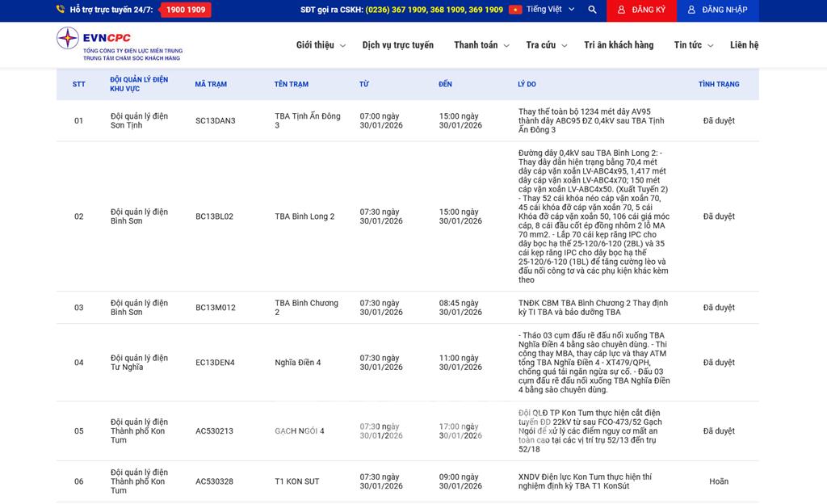Open the Tiếng Việt language dropdown
This screenshot has height=504, width=827.
tap(551, 10)
